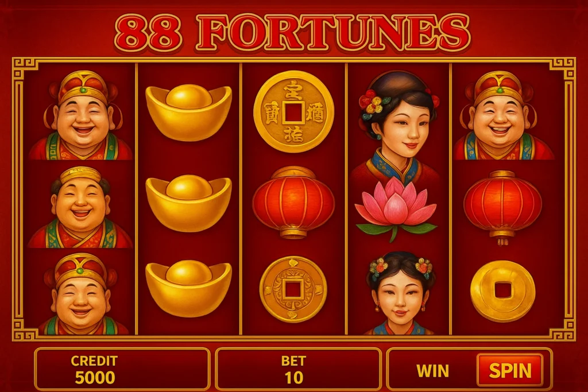Click laughing man at top of fifth reel
This screenshot has height=392, width=588.
[x=500, y=115]
